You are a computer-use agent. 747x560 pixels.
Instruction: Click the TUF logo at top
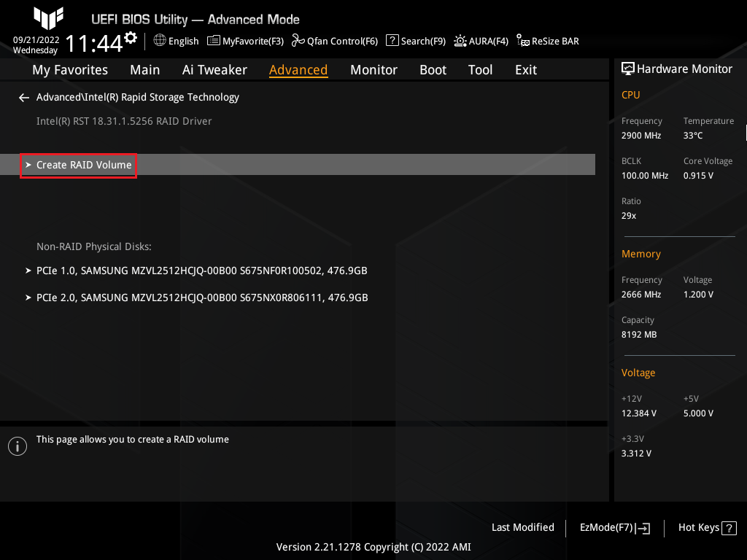(x=49, y=18)
